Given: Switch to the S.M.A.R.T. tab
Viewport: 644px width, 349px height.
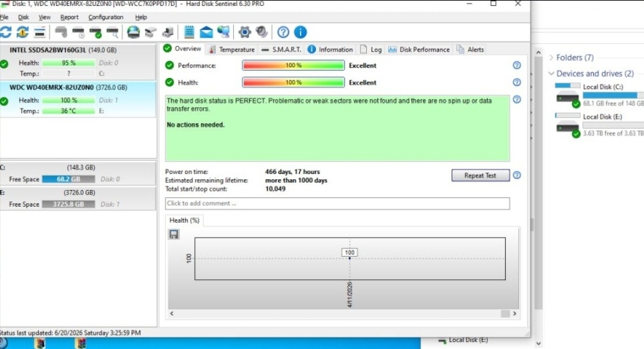Looking at the screenshot, I should click(x=281, y=49).
